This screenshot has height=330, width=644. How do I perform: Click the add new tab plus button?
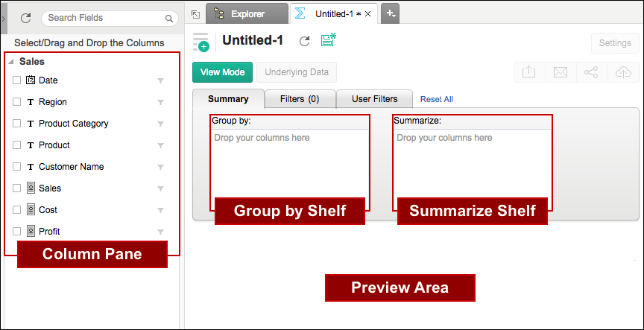pos(390,14)
